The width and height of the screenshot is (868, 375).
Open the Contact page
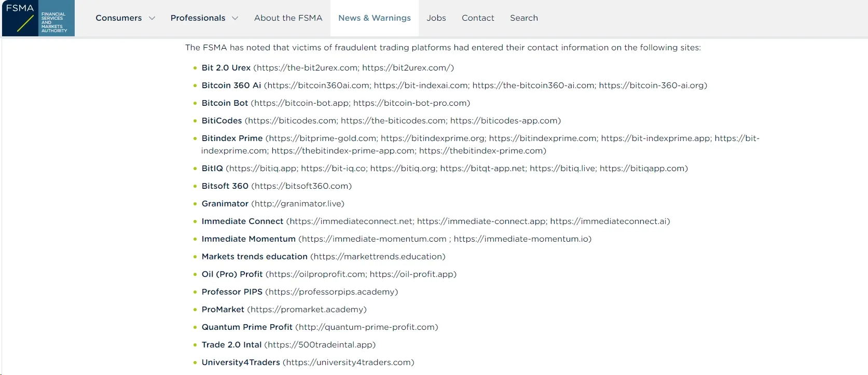tap(478, 18)
